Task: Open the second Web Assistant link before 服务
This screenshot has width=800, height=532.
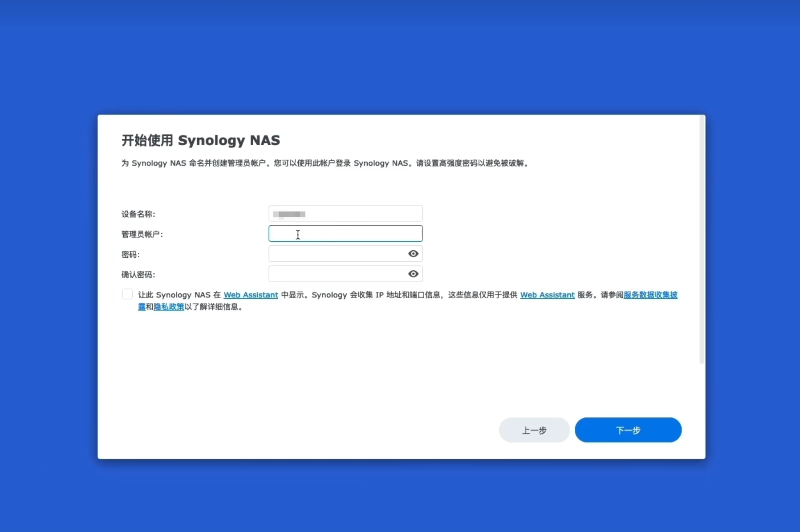Action: [547, 295]
